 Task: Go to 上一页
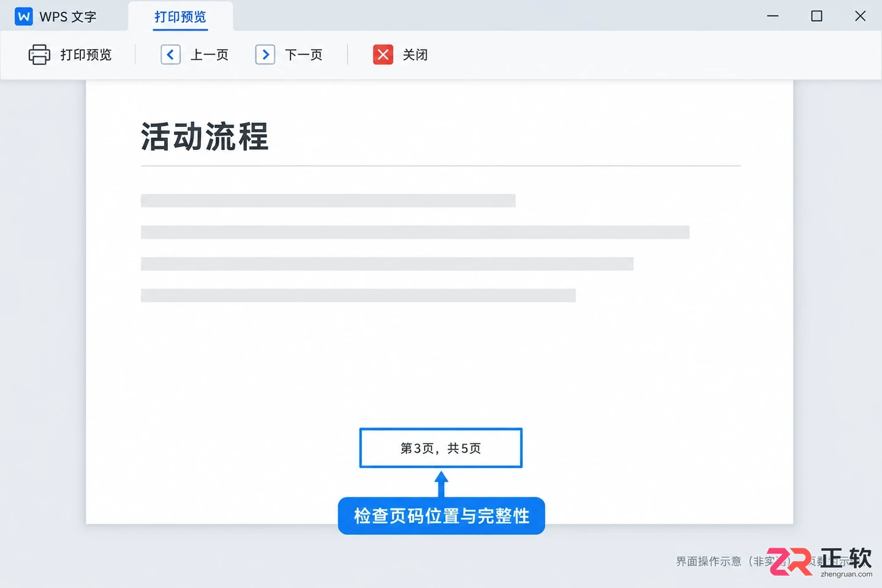209,55
